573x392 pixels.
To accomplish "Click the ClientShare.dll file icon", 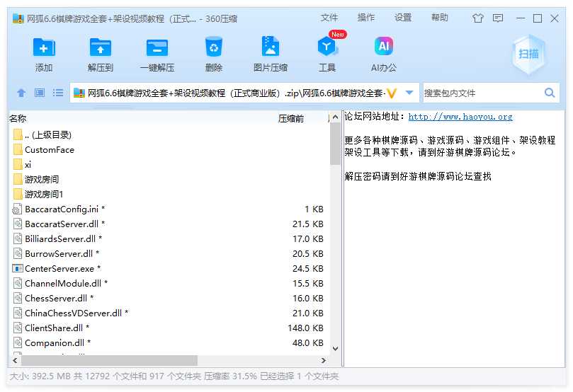I will point(18,328).
